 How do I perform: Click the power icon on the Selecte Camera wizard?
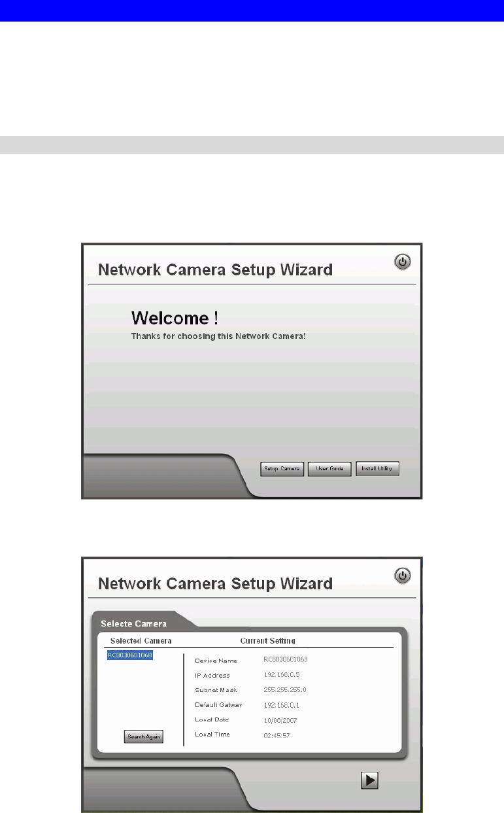point(403,576)
